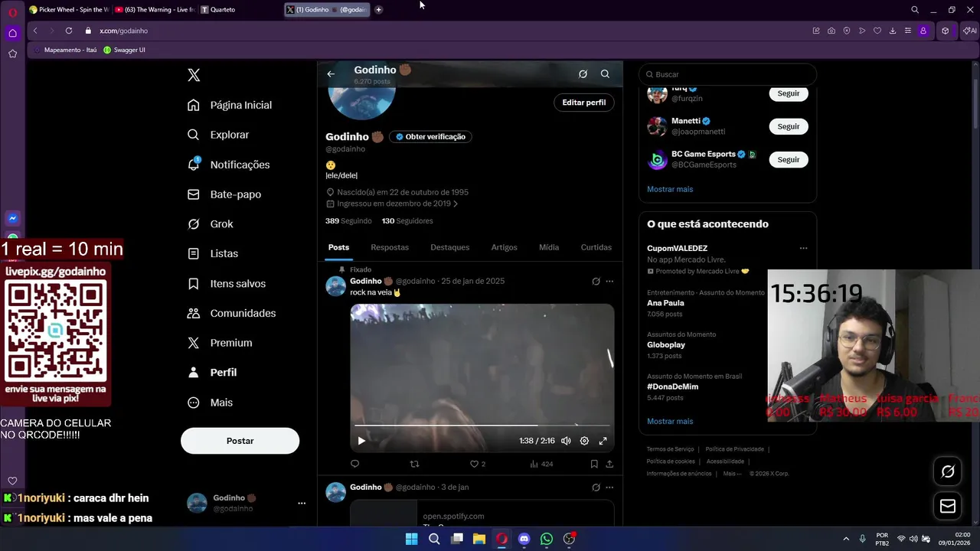
Task: Click the back arrow on the profile header
Action: pyautogui.click(x=331, y=74)
